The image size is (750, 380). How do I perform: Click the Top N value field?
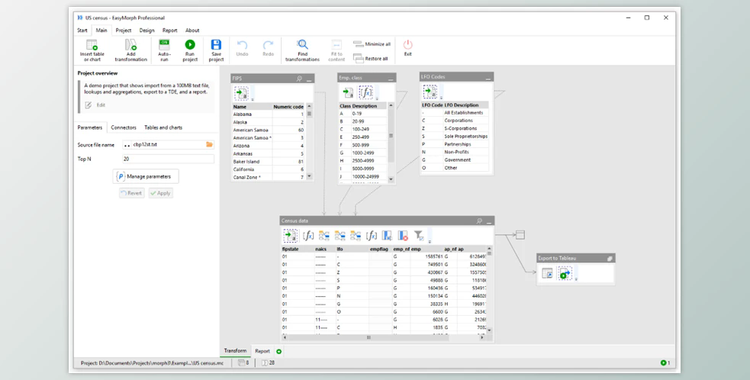coord(168,159)
